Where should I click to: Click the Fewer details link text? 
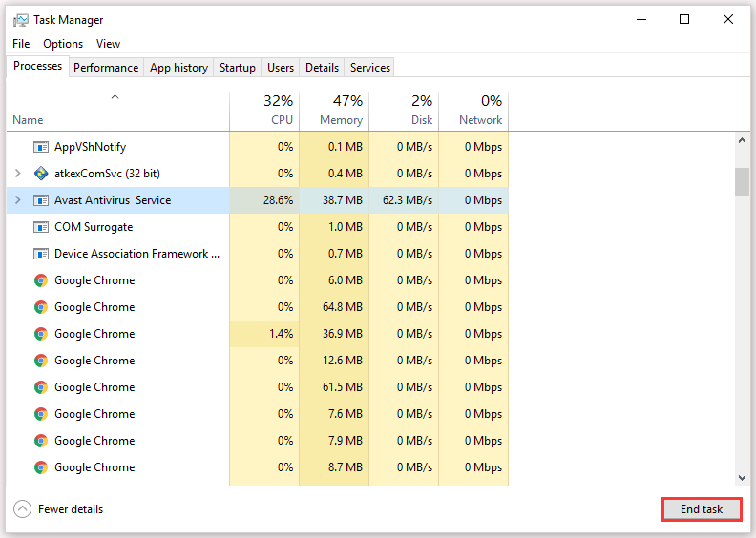[71, 509]
